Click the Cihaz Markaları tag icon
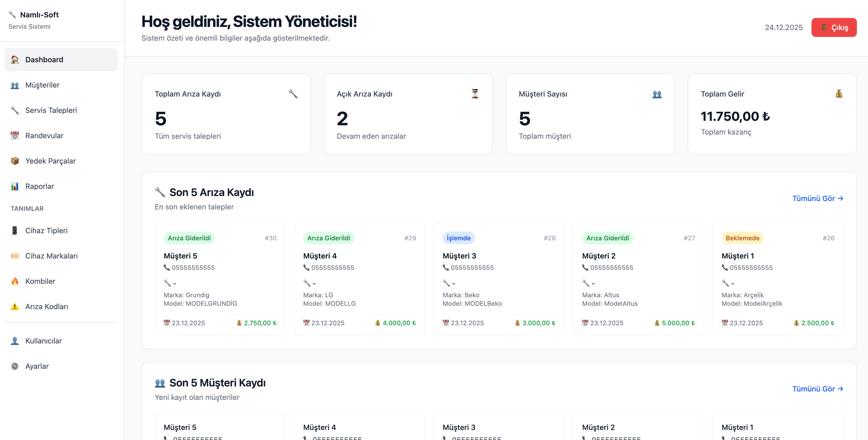This screenshot has width=868, height=440. 15,256
